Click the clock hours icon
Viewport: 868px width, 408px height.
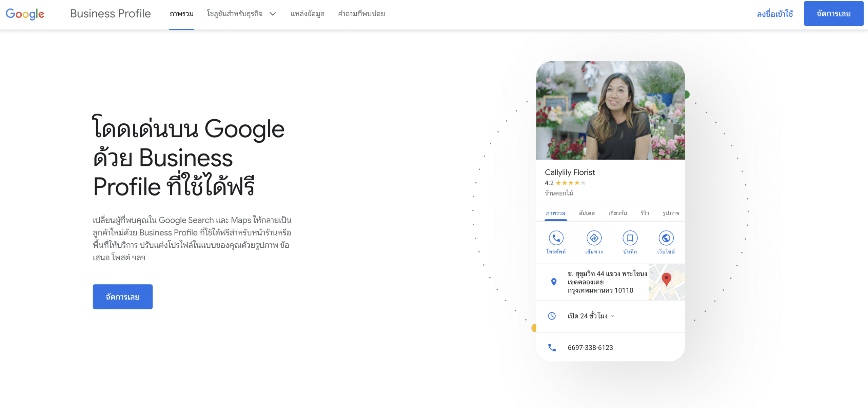(552, 316)
